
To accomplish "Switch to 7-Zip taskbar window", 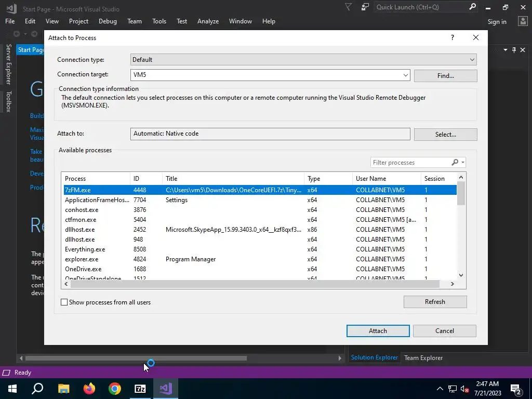I will 140,389.
